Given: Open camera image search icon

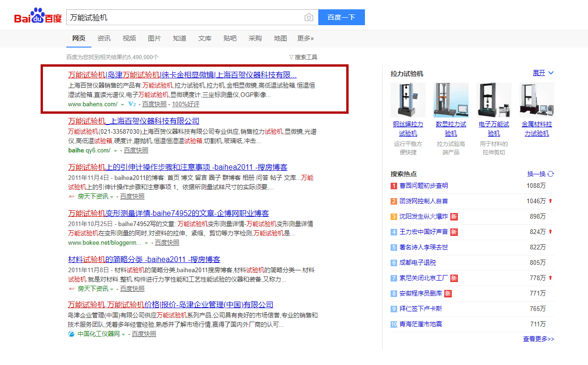Looking at the screenshot, I should click(x=309, y=17).
